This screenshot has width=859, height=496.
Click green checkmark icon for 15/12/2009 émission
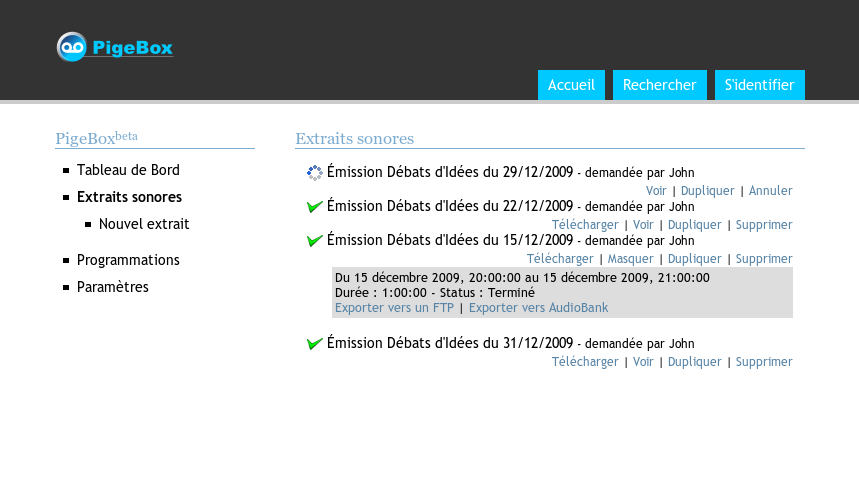315,241
